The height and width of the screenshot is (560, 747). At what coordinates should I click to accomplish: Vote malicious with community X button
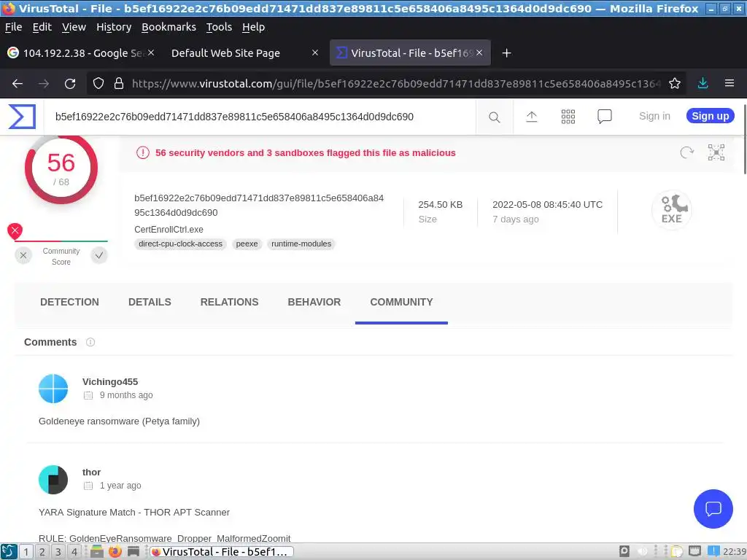point(23,256)
